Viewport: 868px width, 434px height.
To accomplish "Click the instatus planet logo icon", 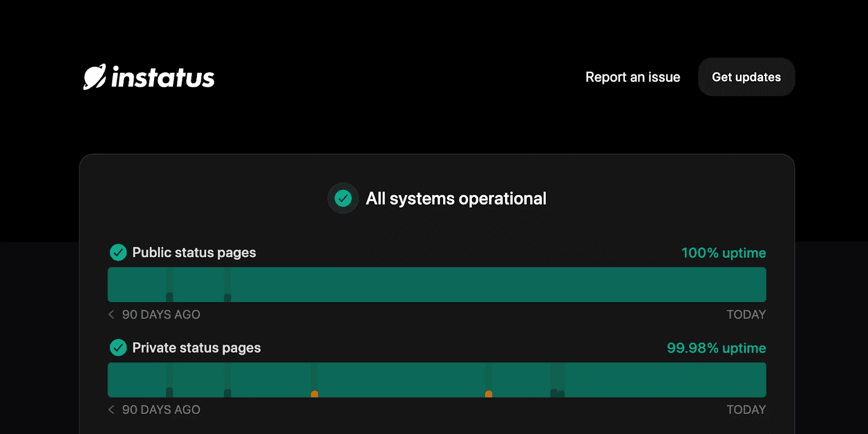I will coord(94,77).
